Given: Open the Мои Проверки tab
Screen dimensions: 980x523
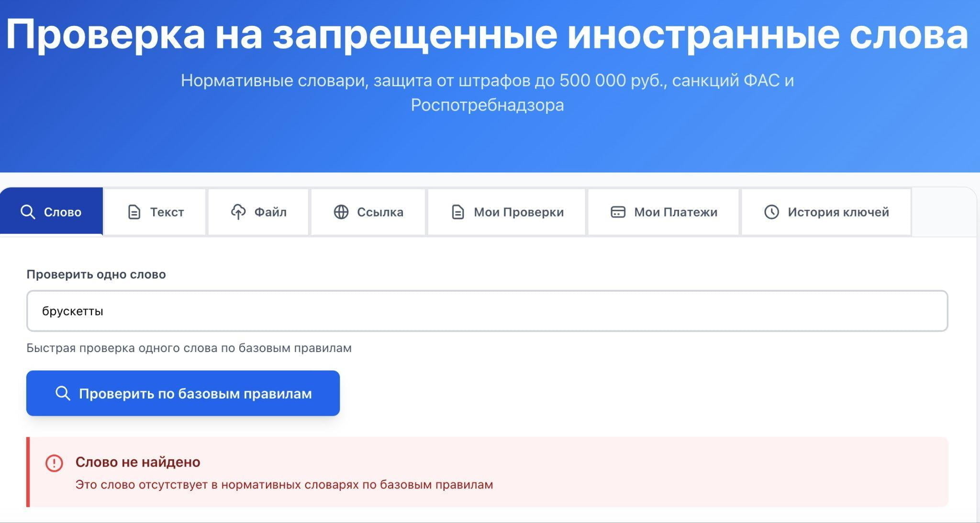Looking at the screenshot, I should click(506, 211).
